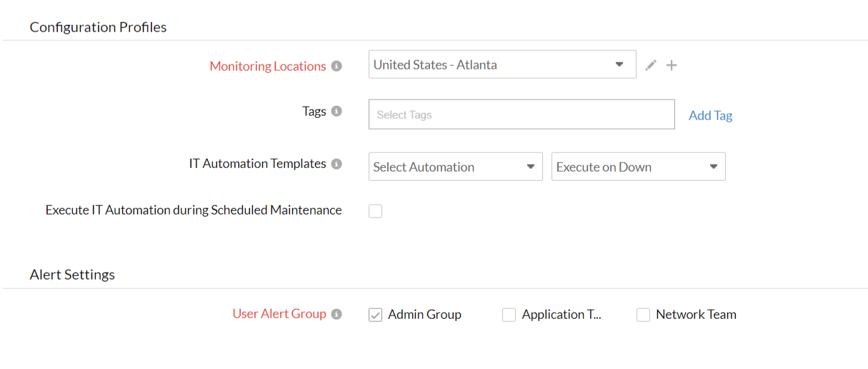The image size is (868, 369).
Task: Expand the Select Automation dropdown
Action: 455,167
